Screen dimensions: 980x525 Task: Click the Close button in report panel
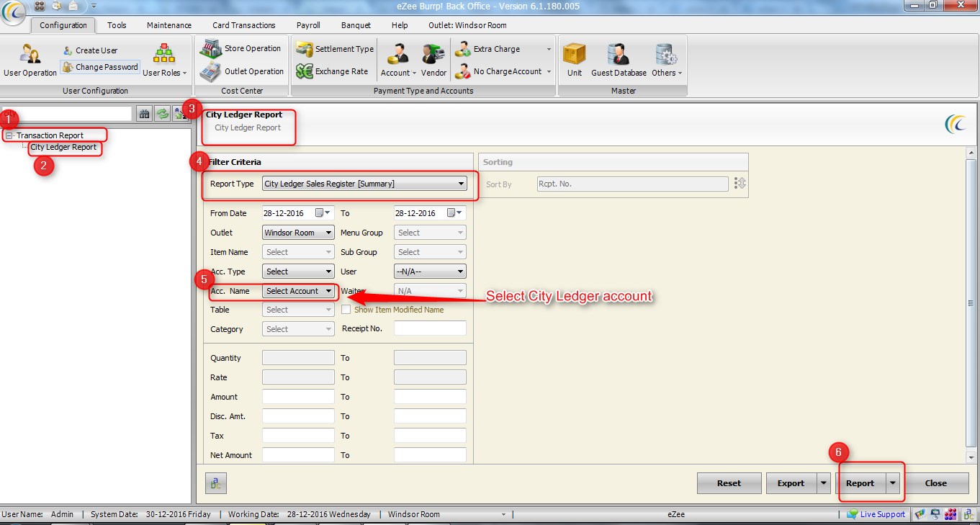click(x=936, y=483)
